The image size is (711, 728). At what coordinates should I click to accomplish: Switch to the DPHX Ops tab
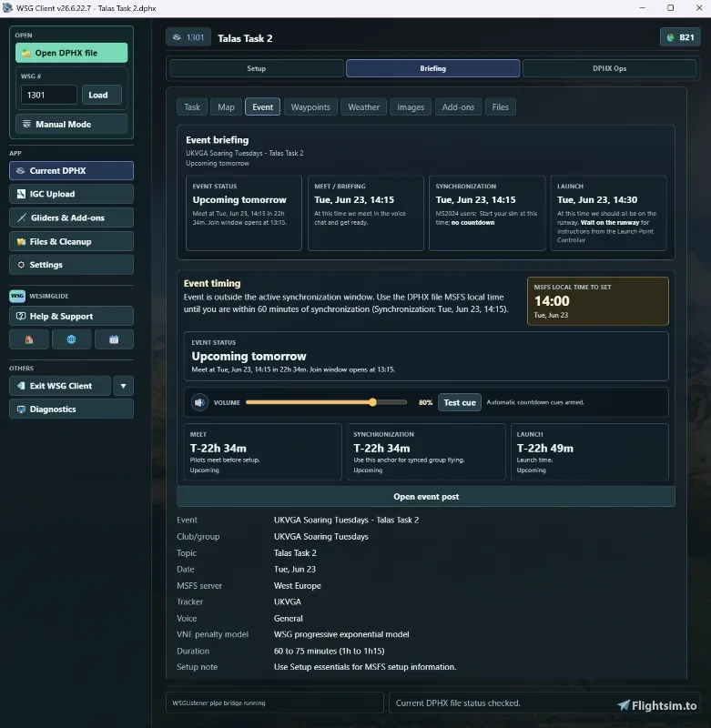[x=609, y=68]
